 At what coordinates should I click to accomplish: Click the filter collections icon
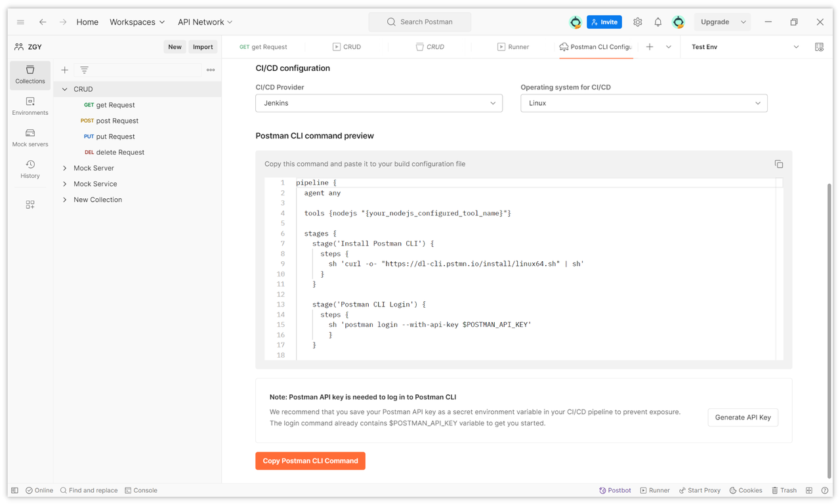[84, 70]
